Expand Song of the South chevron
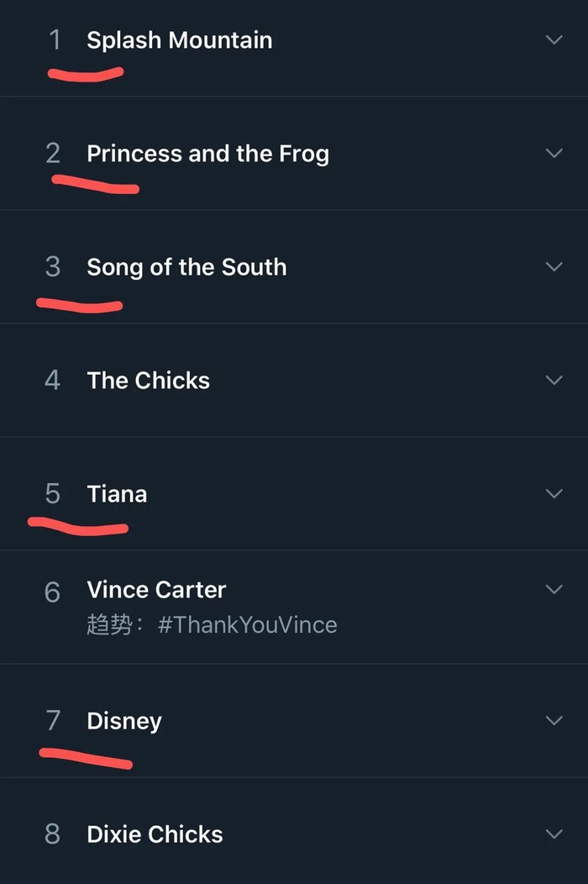This screenshot has width=588, height=884. [554, 266]
